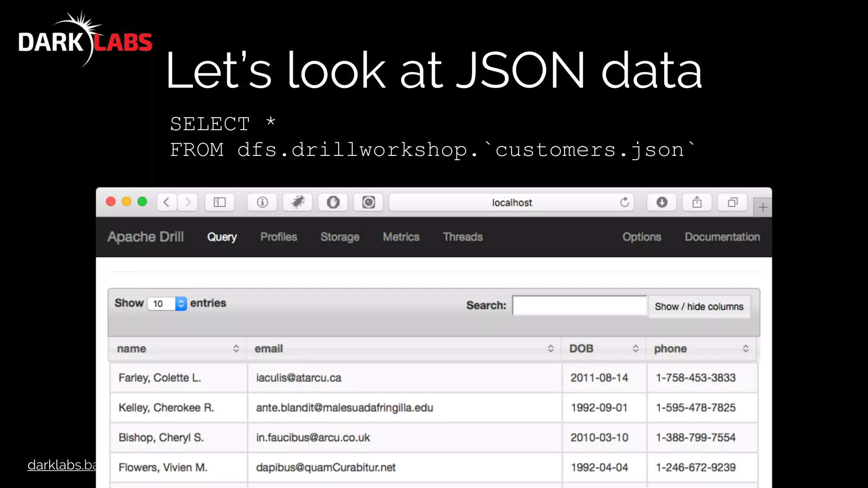Screen dimensions: 868x488
Task: Click the DOB value 2011-08-14
Action: pyautogui.click(x=599, y=377)
